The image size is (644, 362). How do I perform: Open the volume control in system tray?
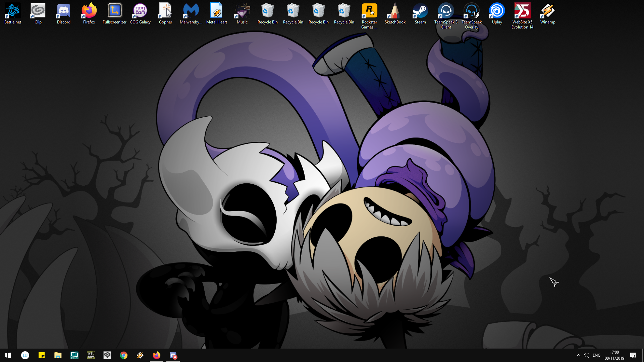[x=587, y=355]
